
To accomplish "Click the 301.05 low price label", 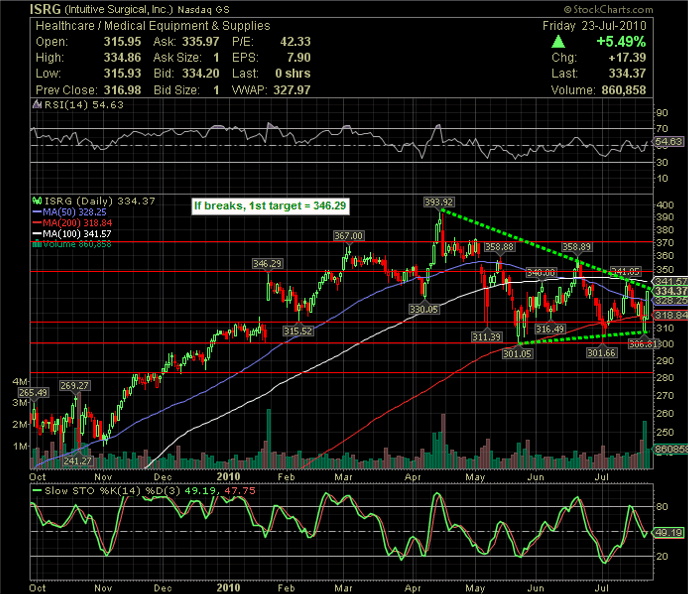I will pyautogui.click(x=517, y=353).
